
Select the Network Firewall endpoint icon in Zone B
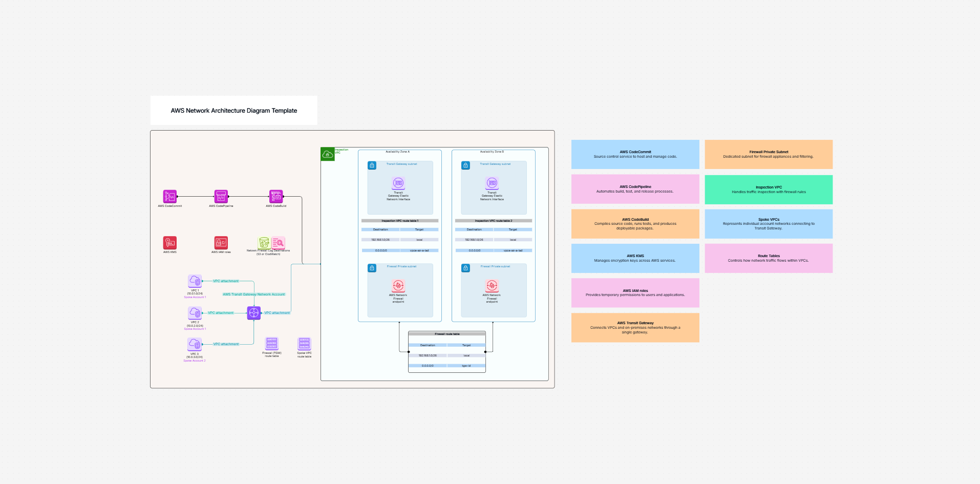click(492, 286)
